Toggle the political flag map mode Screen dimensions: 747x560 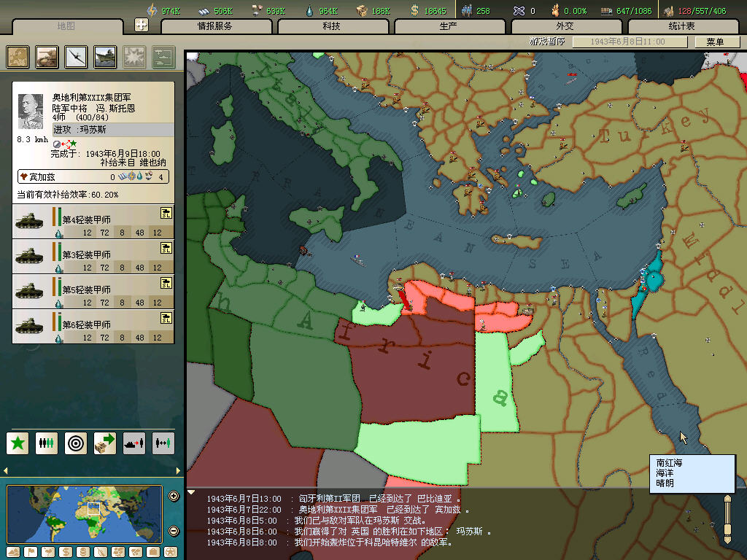31,551
